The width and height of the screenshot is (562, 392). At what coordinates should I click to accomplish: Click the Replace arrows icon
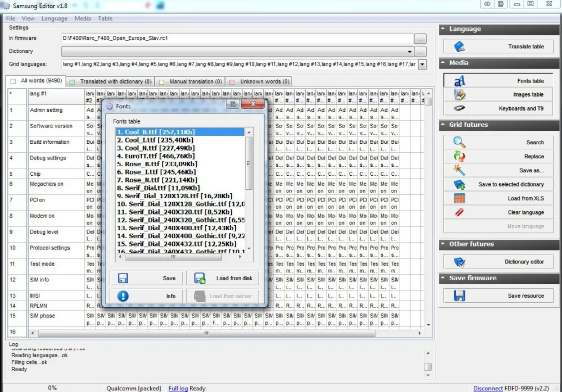click(459, 156)
